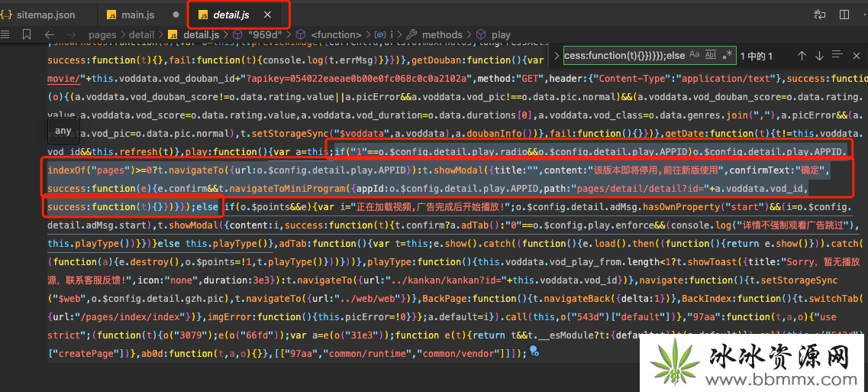Click the "1 中的 1" match count
Viewport: 868px width, 392px height.
pos(757,56)
